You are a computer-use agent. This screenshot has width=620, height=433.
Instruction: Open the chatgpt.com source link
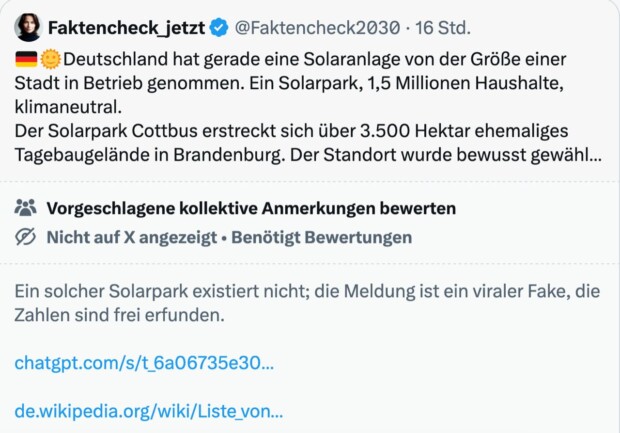pos(144,363)
